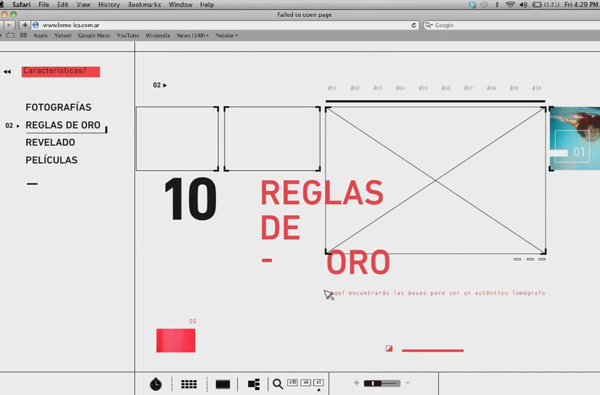Click the plus sign beside the slider

pos(356,383)
